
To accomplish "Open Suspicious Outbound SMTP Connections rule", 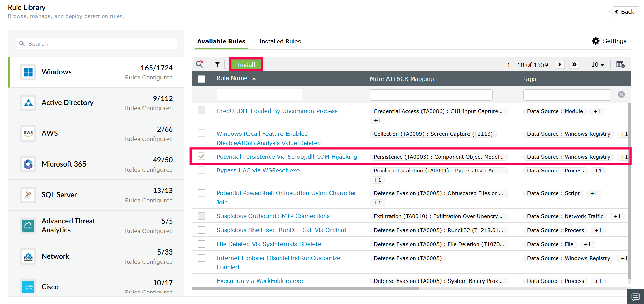I will click(x=273, y=216).
